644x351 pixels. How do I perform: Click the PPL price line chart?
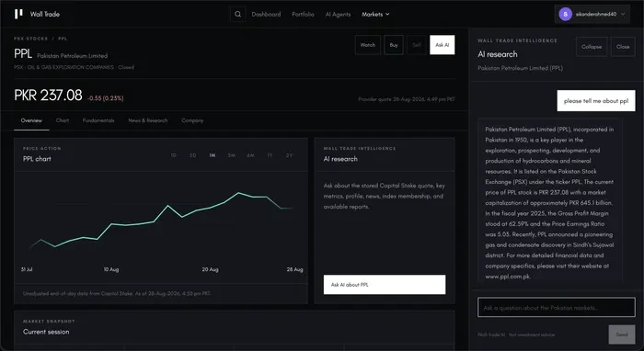tap(161, 221)
